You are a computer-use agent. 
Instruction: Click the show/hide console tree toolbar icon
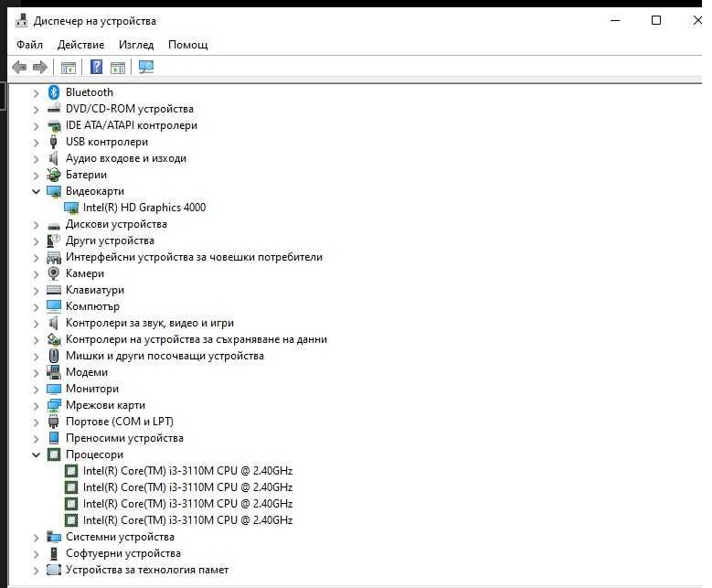click(x=69, y=68)
